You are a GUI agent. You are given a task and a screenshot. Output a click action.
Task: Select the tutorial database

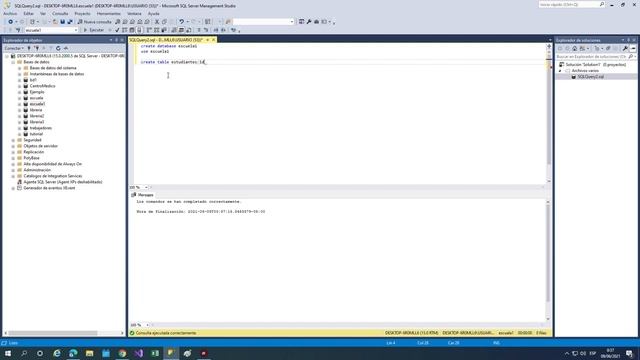36,134
